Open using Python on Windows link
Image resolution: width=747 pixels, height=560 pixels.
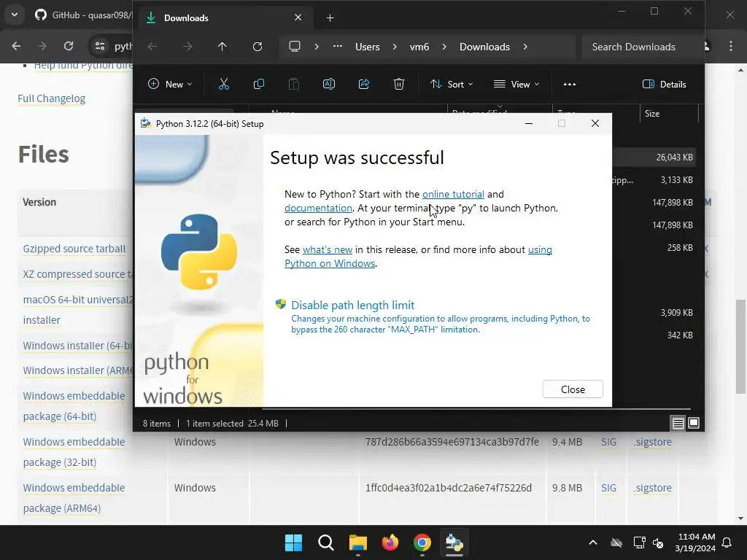(x=418, y=257)
